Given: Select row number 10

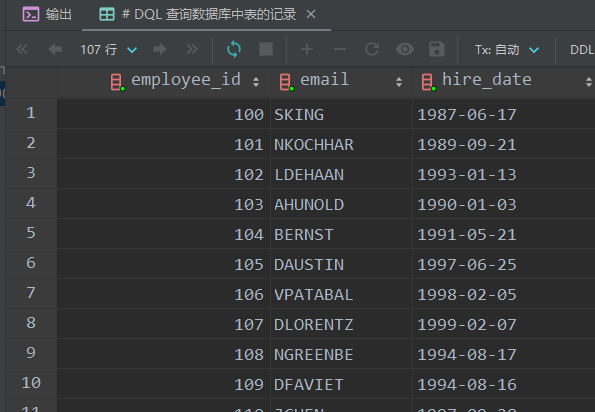Looking at the screenshot, I should point(31,383).
